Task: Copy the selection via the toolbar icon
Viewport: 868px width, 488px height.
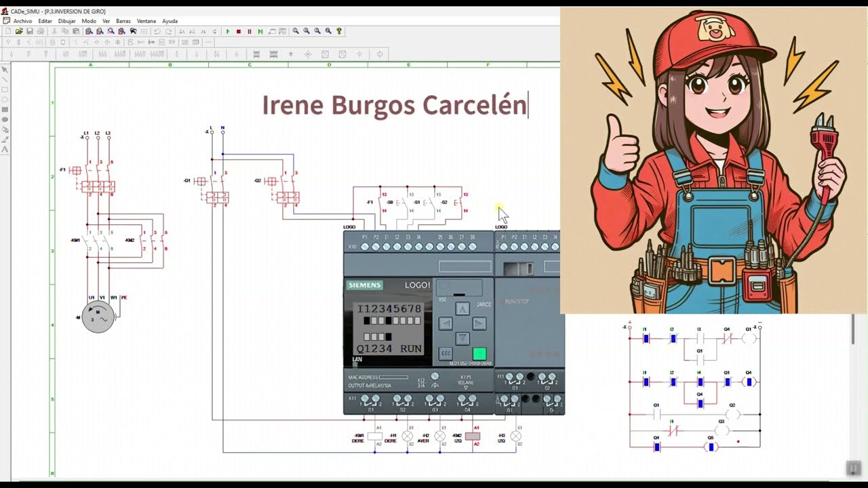Action: [65, 31]
